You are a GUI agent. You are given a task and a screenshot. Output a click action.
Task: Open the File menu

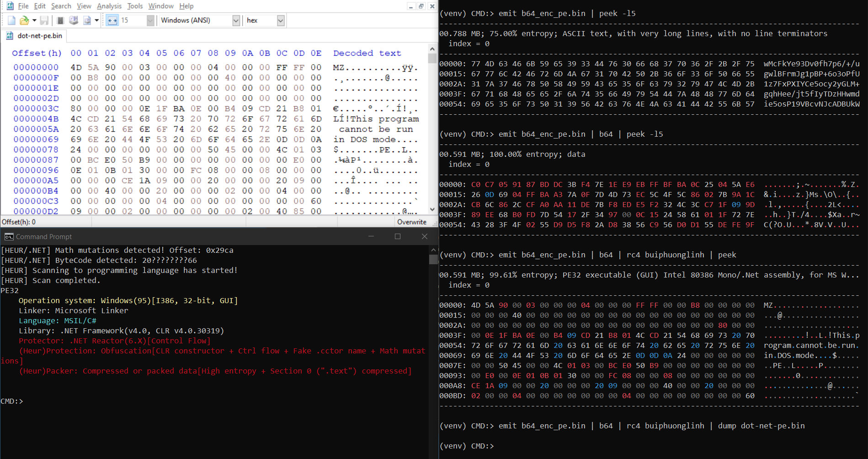pyautogui.click(x=23, y=6)
